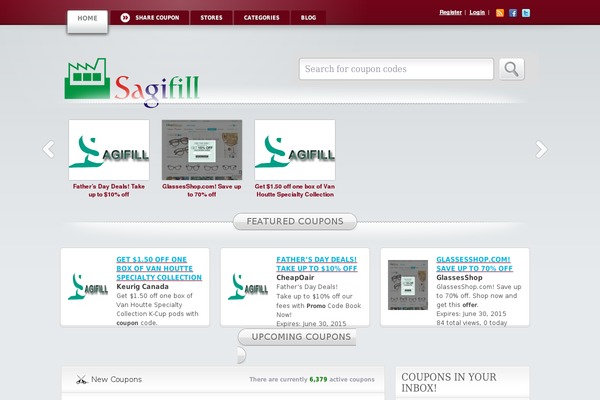The width and height of the screenshot is (600, 400).
Task: Click the Keurig Canada store name
Action: tap(142, 286)
